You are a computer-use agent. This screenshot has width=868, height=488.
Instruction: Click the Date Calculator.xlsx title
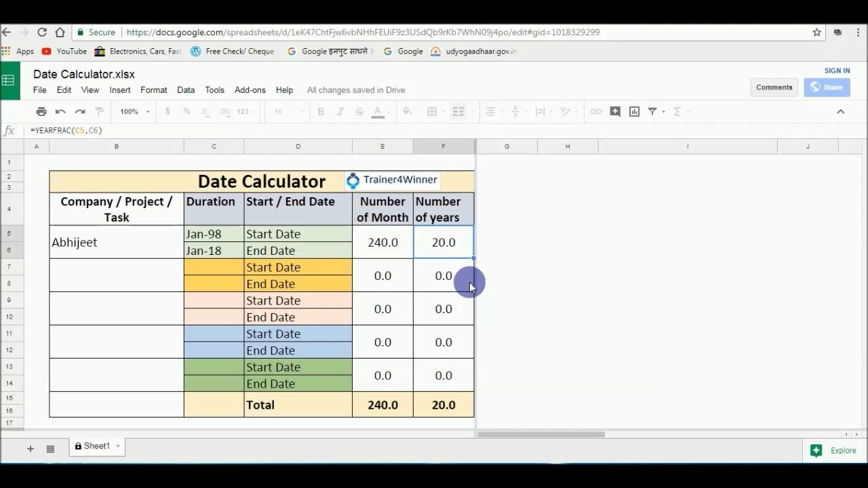pyautogui.click(x=84, y=75)
